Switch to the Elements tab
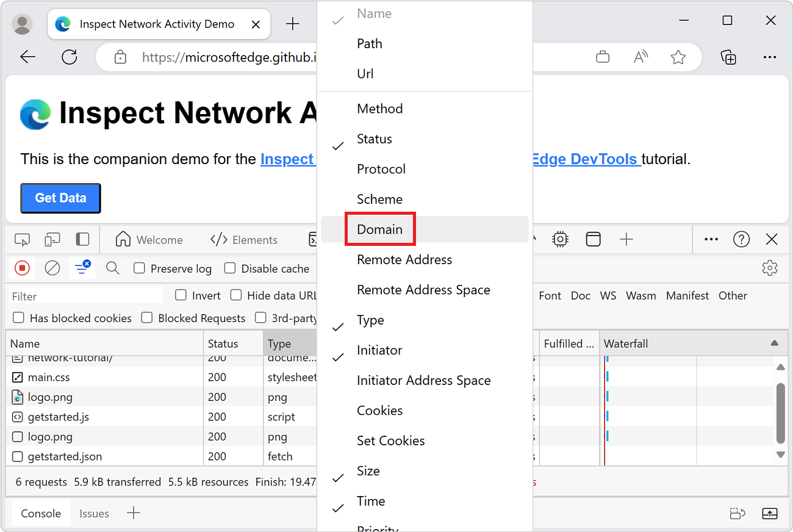This screenshot has height=532, width=793. click(244, 240)
